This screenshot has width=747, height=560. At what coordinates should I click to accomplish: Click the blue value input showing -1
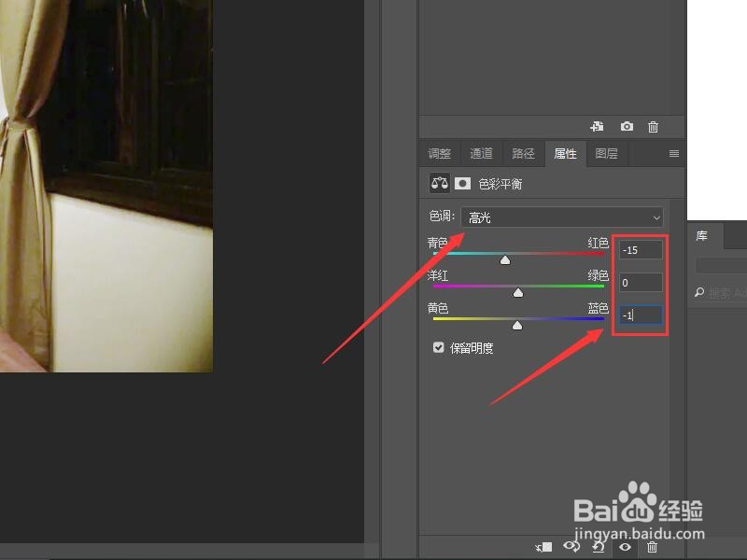pyautogui.click(x=639, y=315)
